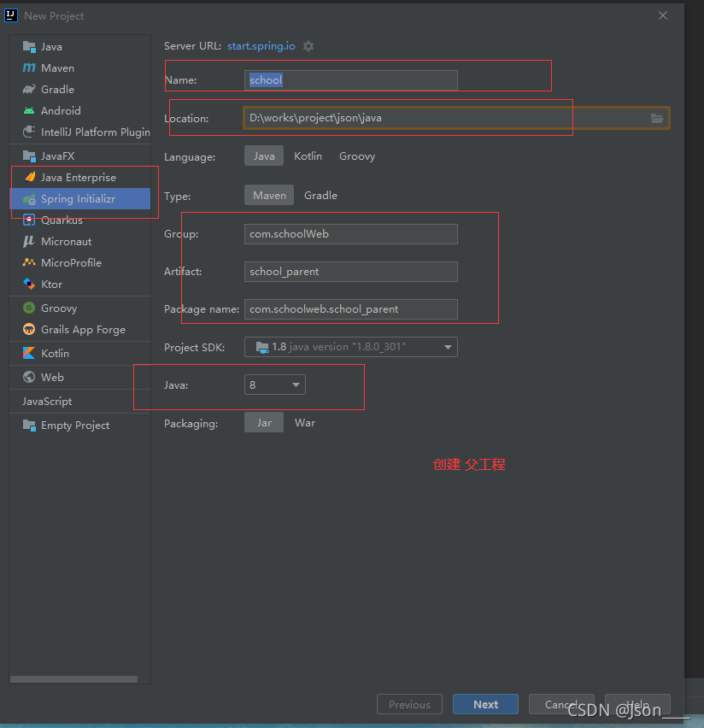Select Empty Project entry

click(x=79, y=426)
